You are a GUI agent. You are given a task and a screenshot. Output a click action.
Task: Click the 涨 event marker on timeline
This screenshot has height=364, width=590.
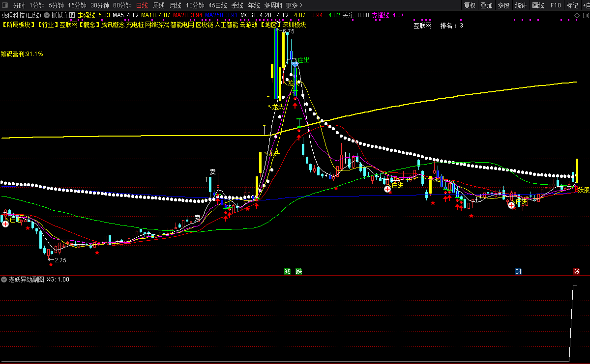click(576, 272)
